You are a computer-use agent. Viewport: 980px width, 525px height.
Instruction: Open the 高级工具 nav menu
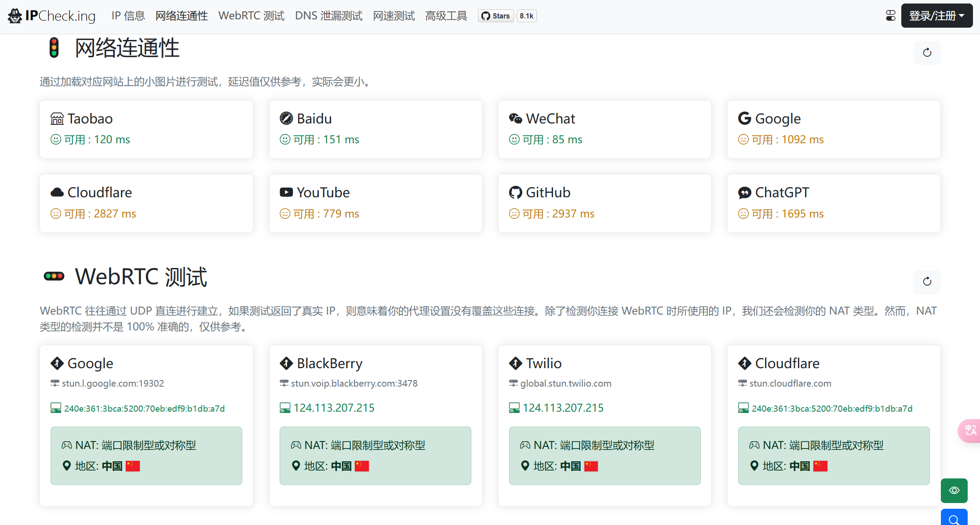tap(446, 16)
